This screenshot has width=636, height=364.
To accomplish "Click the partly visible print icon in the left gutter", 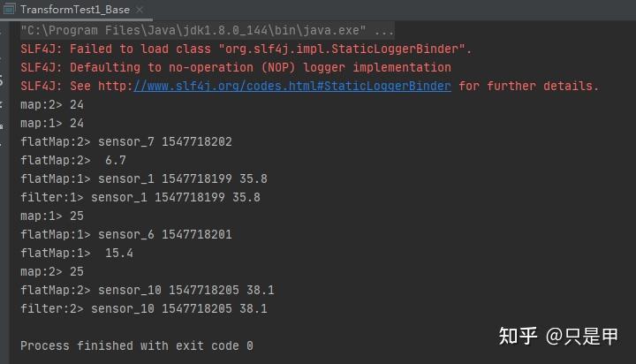I will pos(2,127).
